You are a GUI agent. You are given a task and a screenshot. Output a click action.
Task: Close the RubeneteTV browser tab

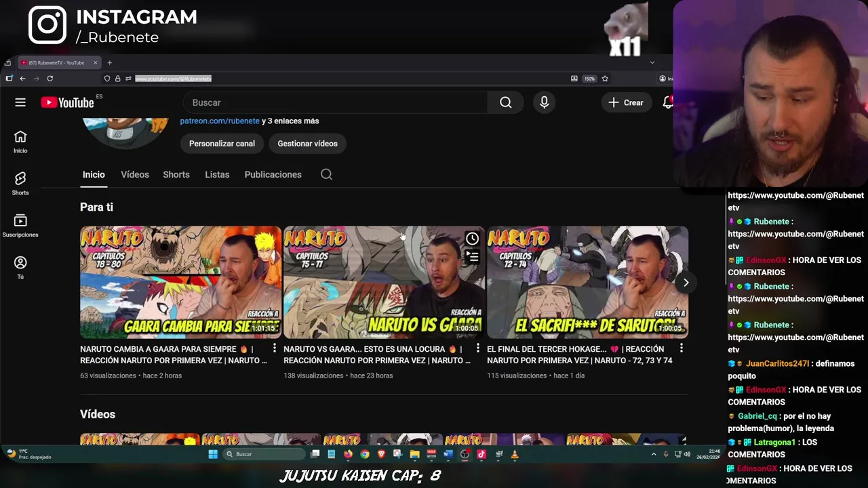96,63
